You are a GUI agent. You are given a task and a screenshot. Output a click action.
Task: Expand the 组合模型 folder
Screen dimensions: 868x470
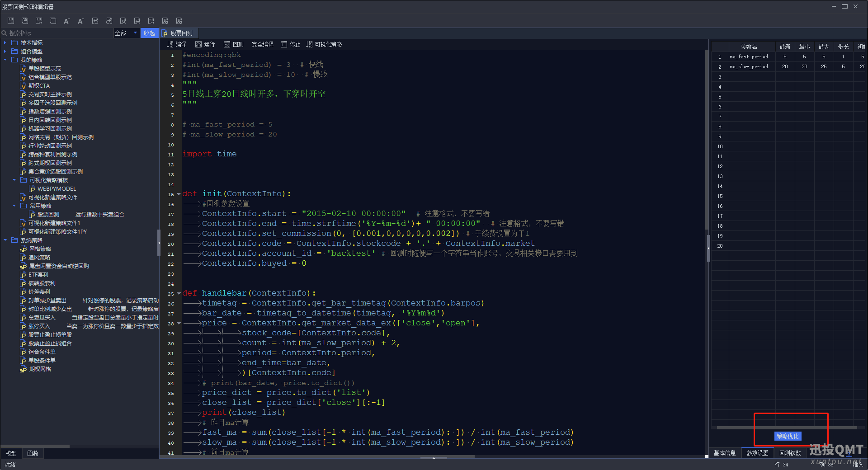(x=5, y=51)
